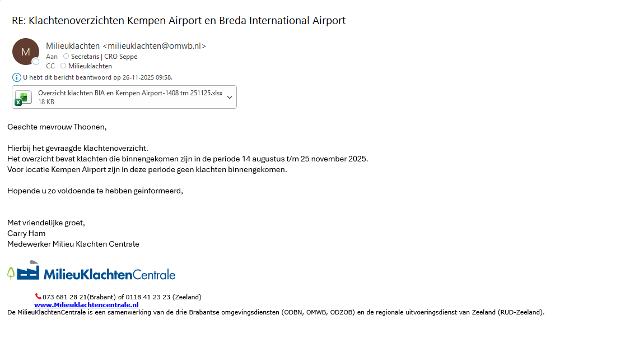Click presence indicator beside CC Milieuklachten
Image resolution: width=644 pixels, height=338 pixels.
pos(63,66)
